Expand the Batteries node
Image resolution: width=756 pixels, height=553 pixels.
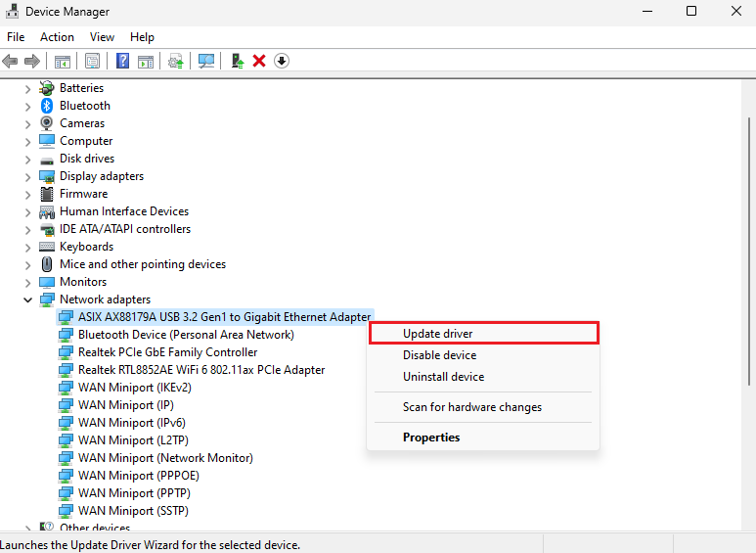point(28,89)
